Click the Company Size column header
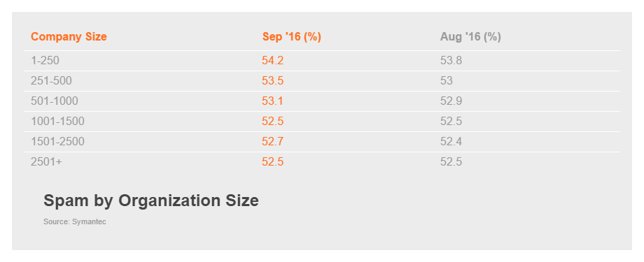Viewport: 644px width, 262px height. (x=69, y=37)
